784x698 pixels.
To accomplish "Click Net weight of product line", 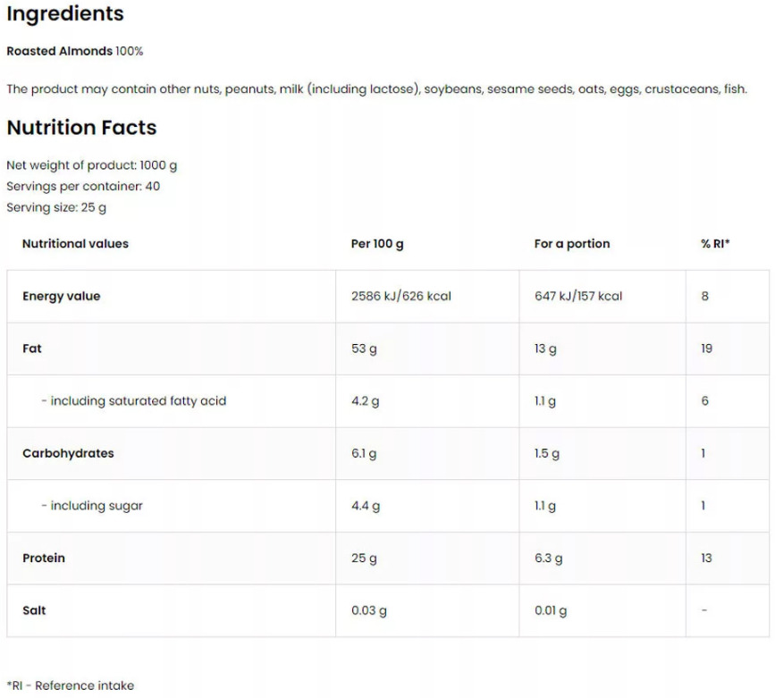I will (x=91, y=165).
